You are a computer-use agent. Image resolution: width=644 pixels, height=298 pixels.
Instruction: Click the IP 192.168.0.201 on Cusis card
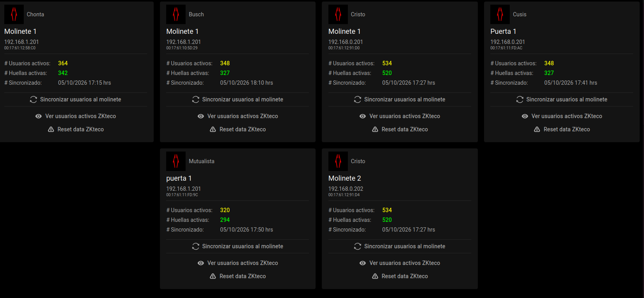coord(507,42)
